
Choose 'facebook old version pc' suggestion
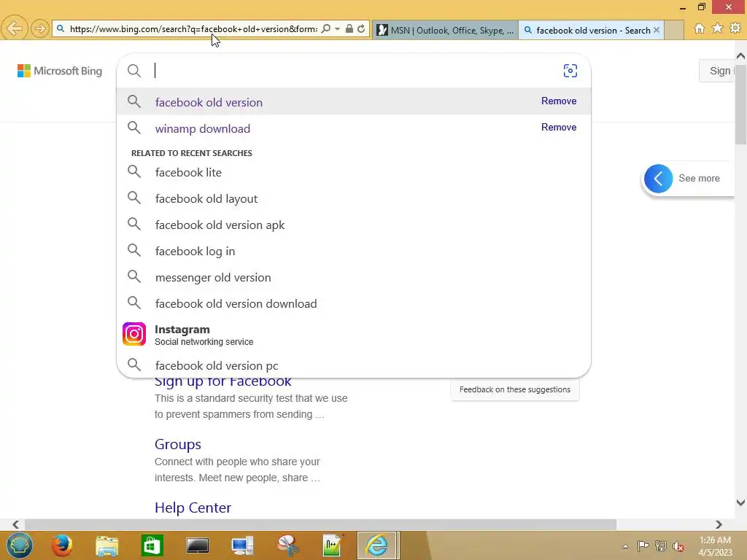(x=354, y=365)
